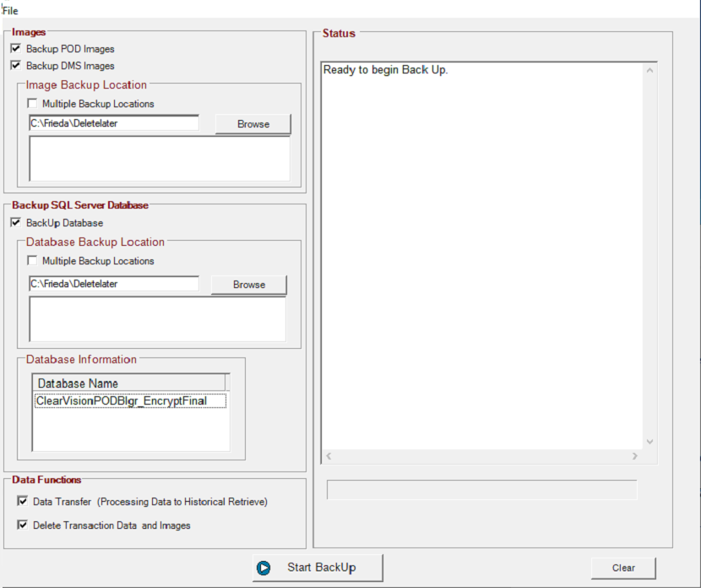Viewport: 701px width, 588px height.
Task: Click the status scrollbar up arrow
Action: pyautogui.click(x=650, y=70)
